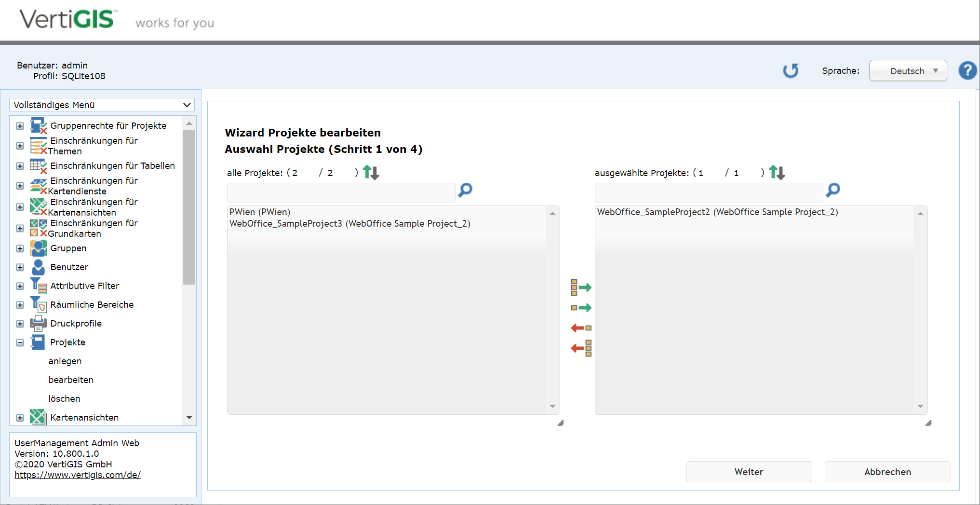The image size is (980, 505).
Task: Click the Einschränkungen für Grundkarten icon
Action: (x=38, y=228)
